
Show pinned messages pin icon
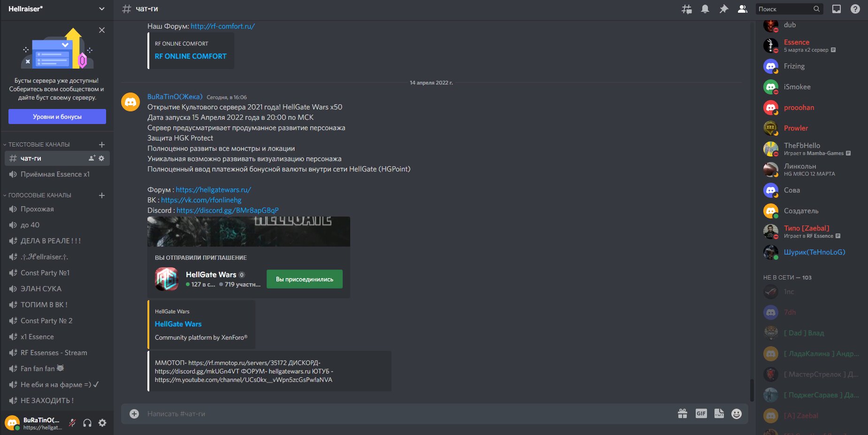[x=724, y=9]
